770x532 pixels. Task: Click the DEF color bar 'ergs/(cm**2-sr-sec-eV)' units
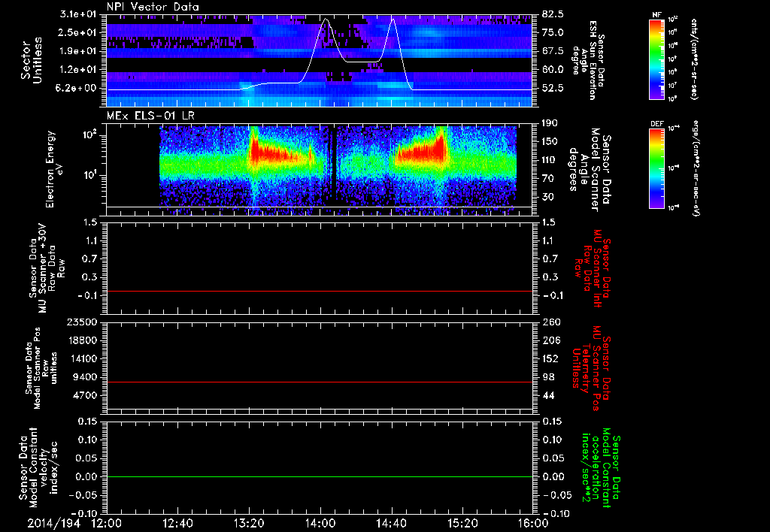tap(696, 168)
